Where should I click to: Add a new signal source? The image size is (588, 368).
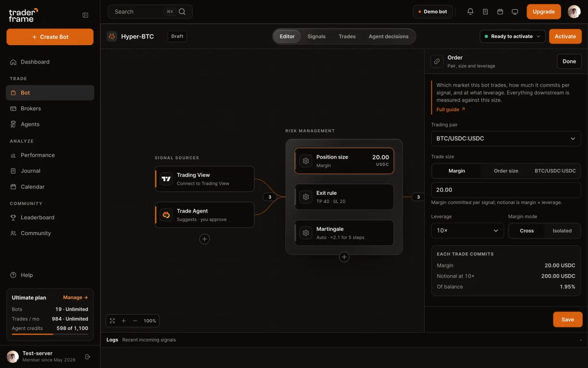coord(205,239)
